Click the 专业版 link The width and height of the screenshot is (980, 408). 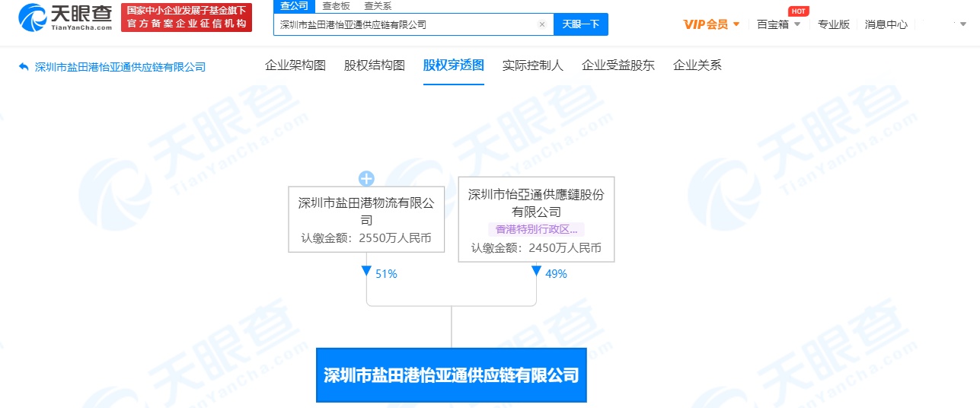tap(834, 24)
